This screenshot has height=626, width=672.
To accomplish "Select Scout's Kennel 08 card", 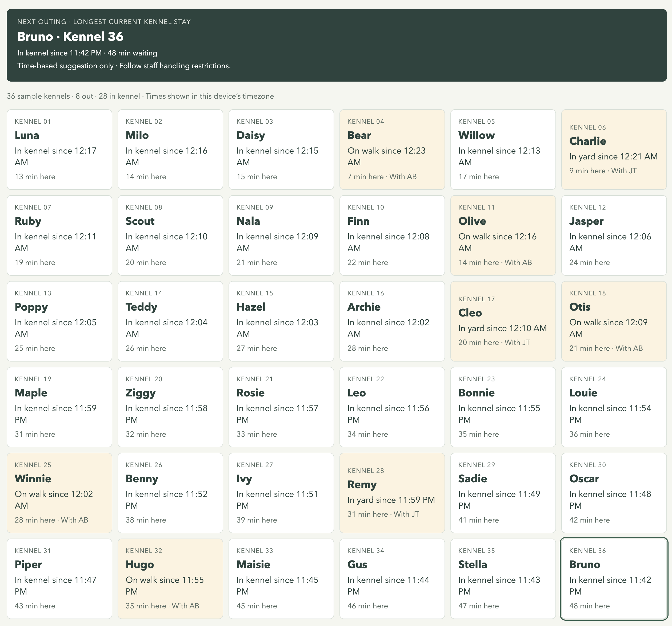I will tap(170, 235).
